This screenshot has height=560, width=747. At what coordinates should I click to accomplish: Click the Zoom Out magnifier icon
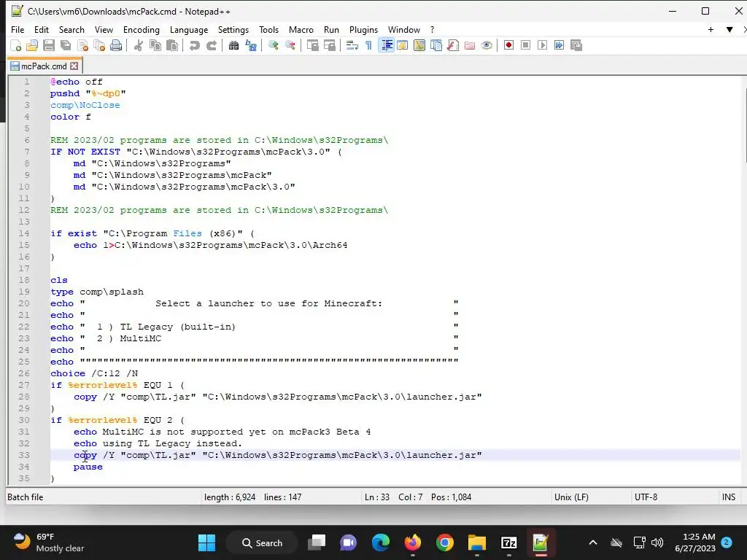pos(290,45)
